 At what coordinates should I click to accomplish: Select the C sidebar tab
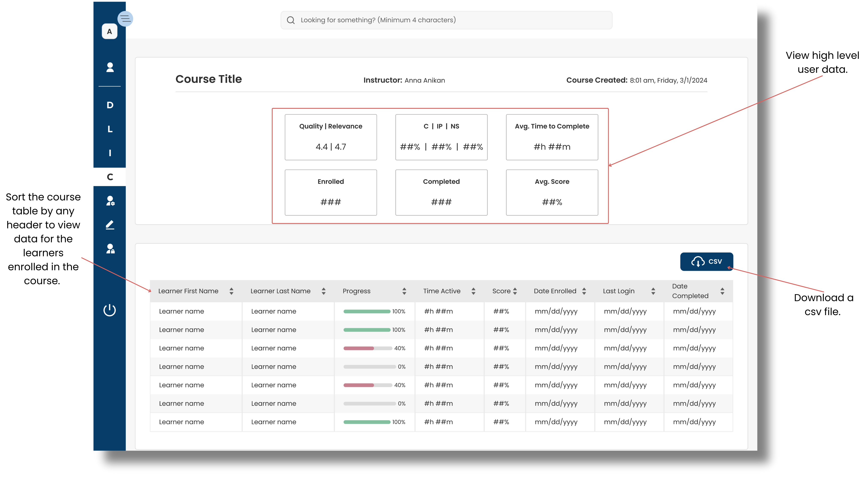[110, 177]
